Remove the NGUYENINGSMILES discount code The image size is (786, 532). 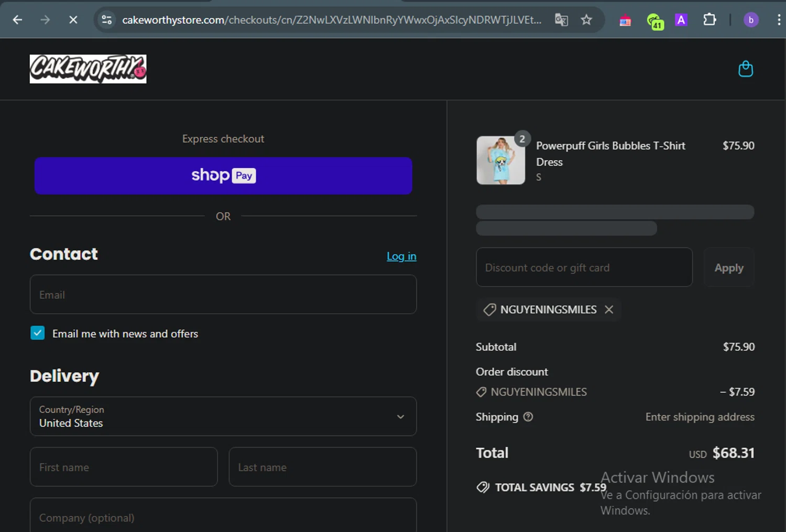609,309
